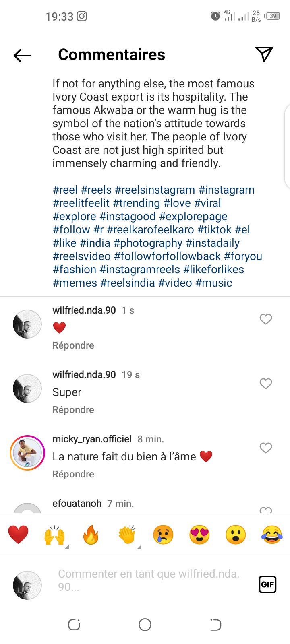The image size is (290, 644).
Task: Open the GIF picker button
Action: (x=267, y=584)
